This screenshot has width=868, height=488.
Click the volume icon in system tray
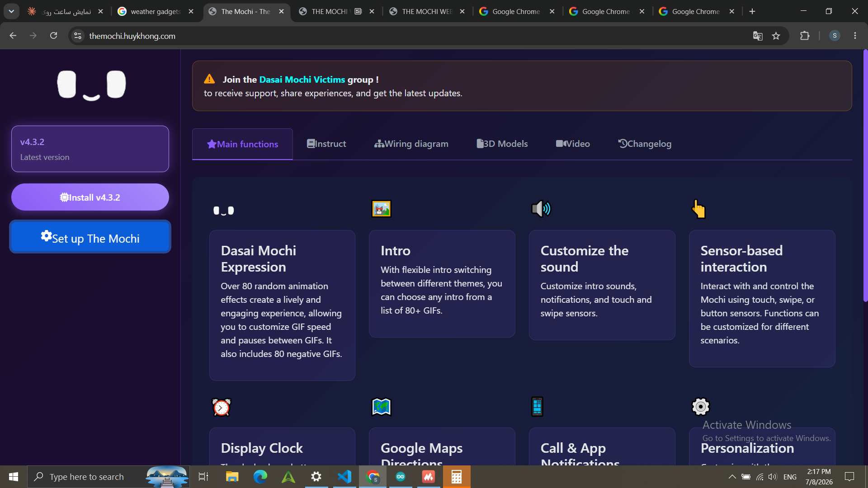coord(773,477)
